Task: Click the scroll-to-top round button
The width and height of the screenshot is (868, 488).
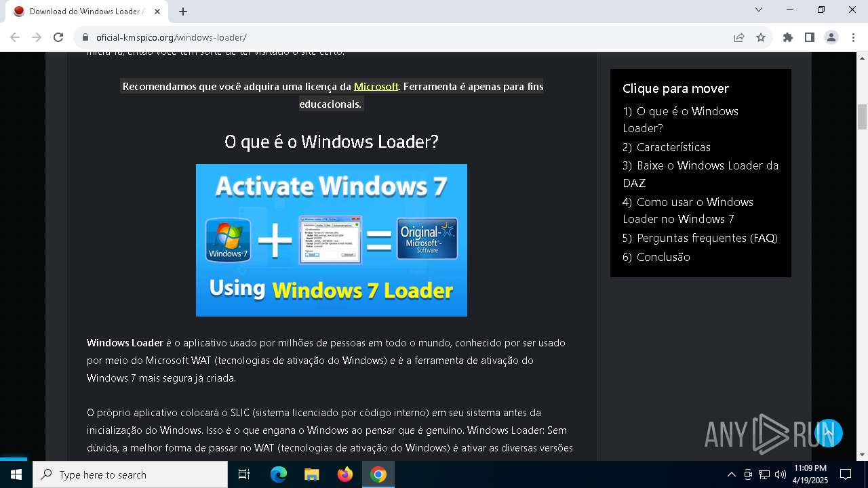Action: click(828, 433)
